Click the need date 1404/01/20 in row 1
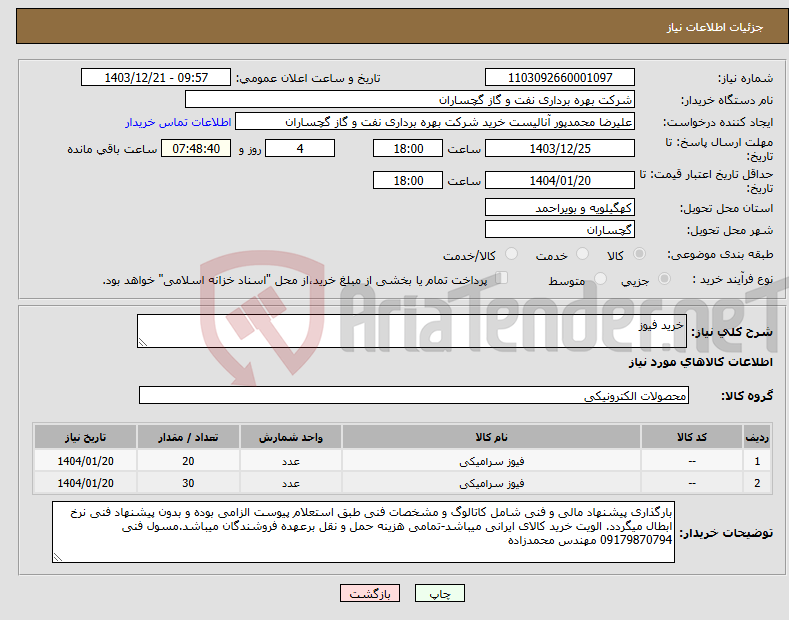 click(86, 461)
